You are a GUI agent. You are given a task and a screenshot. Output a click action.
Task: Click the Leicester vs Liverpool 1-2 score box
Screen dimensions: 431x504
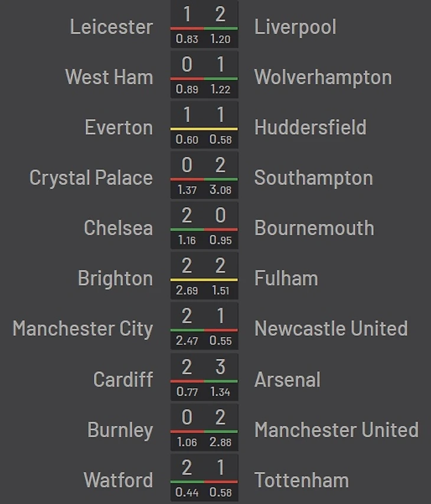point(204,24)
